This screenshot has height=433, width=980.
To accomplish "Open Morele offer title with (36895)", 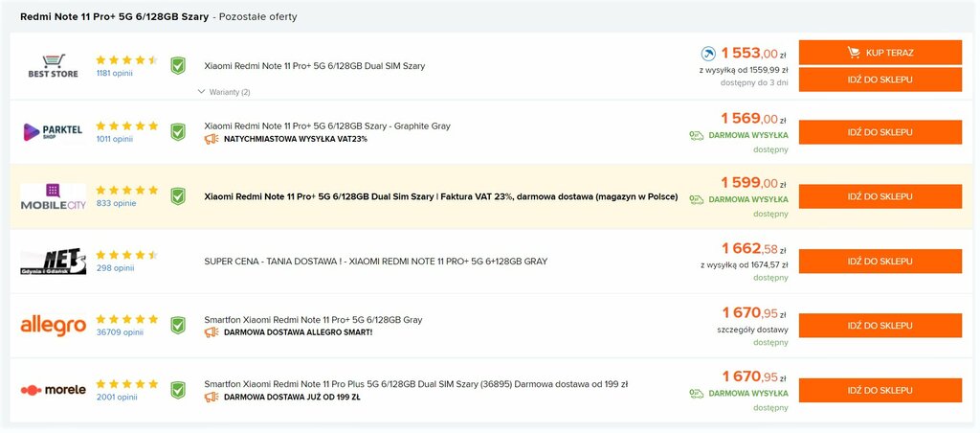I will (x=416, y=384).
